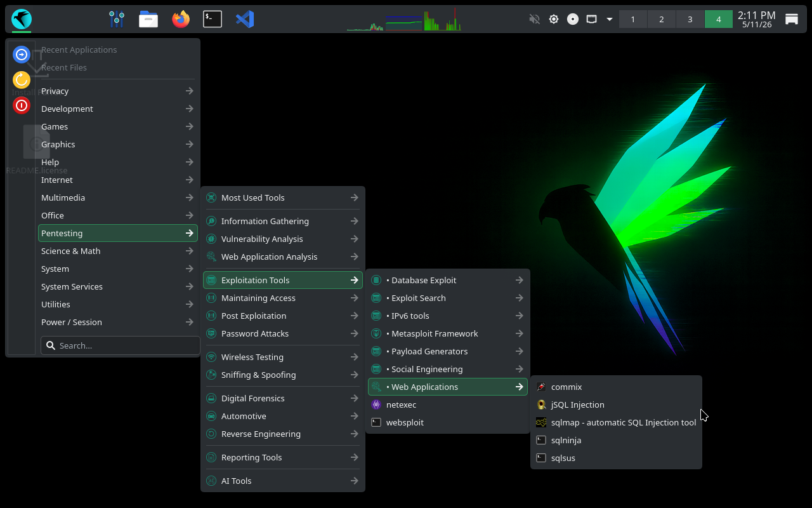The width and height of the screenshot is (812, 508).
Task: Switch to workspace 1
Action: point(633,19)
